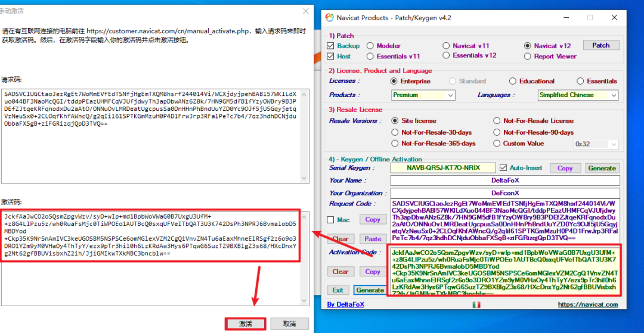Select Not-For-Resale License option

[x=497, y=120]
